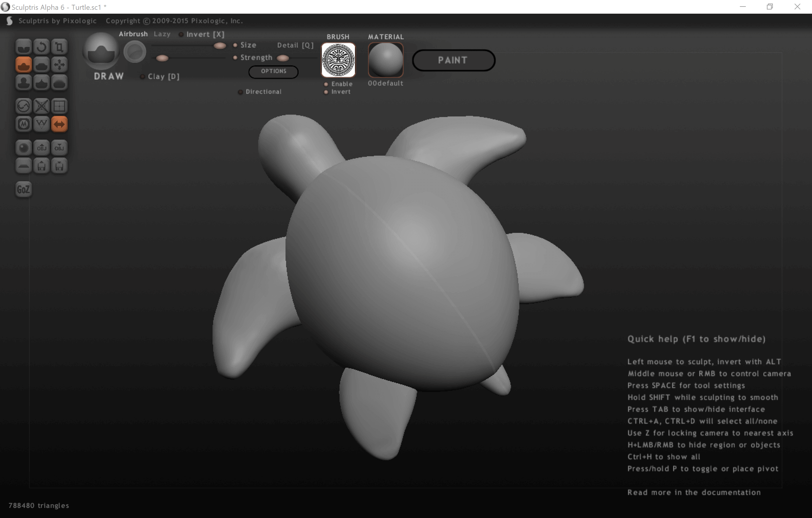Switch to PAINT mode
Viewport: 812px width, 518px height.
(453, 60)
